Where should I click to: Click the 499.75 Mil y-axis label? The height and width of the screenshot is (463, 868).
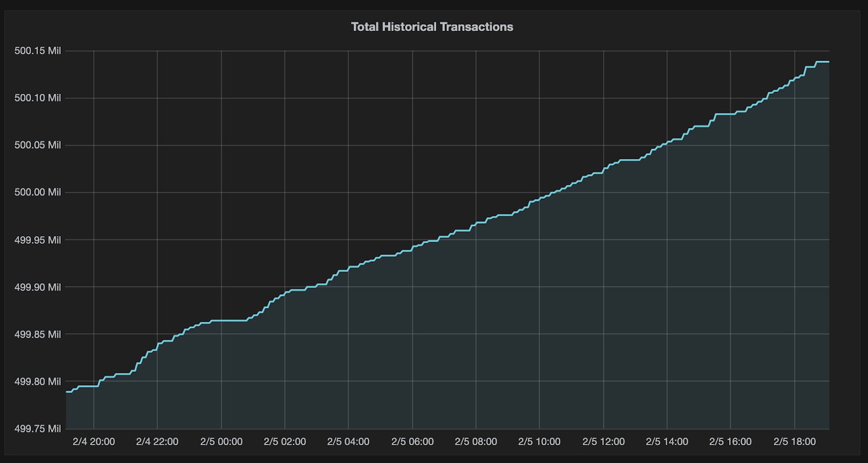click(37, 428)
